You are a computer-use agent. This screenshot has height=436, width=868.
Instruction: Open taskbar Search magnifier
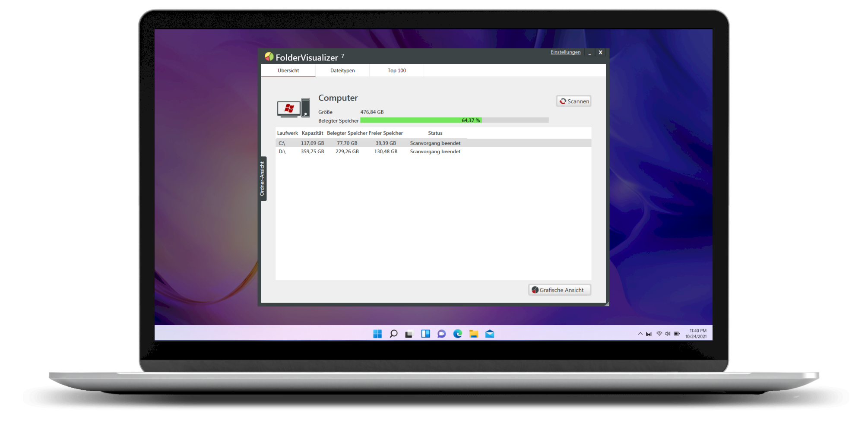tap(393, 334)
